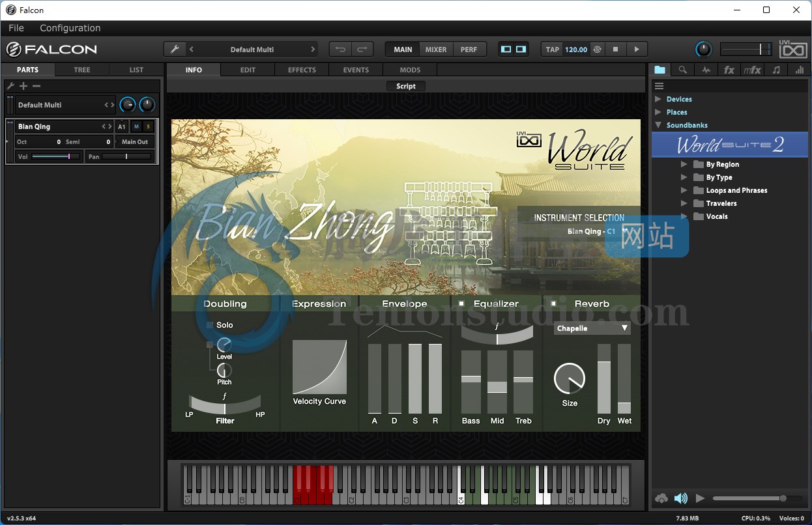Click the TAP tempo button
812x525 pixels.
(x=553, y=50)
